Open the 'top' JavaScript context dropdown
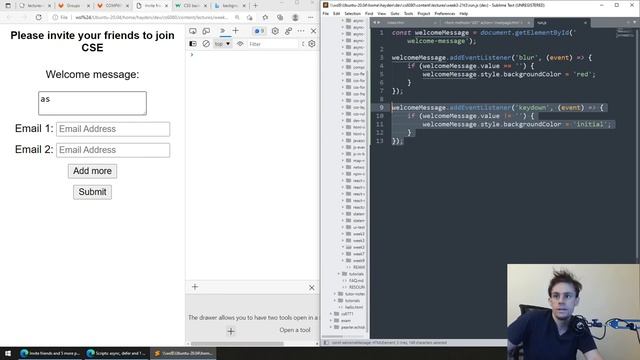 222,44
